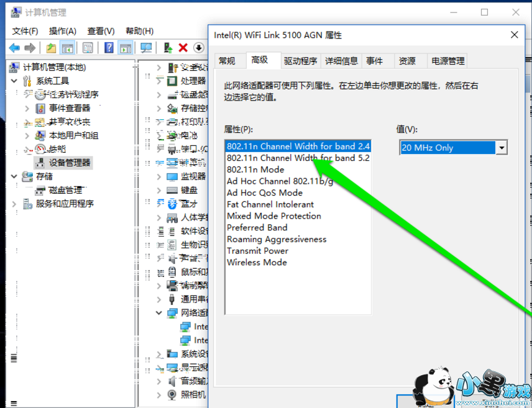Expand the 监视器 device category
Image resolution: width=532 pixels, height=408 pixels.
point(158,176)
